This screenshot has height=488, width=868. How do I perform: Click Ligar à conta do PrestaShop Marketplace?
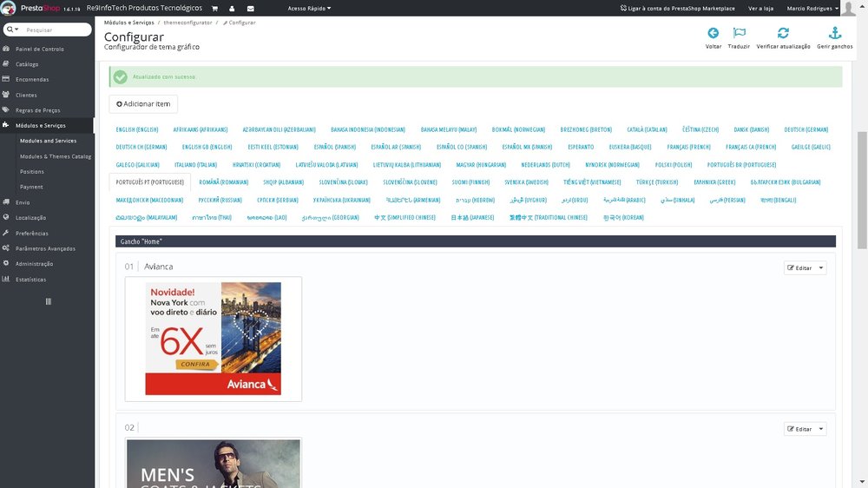click(678, 9)
